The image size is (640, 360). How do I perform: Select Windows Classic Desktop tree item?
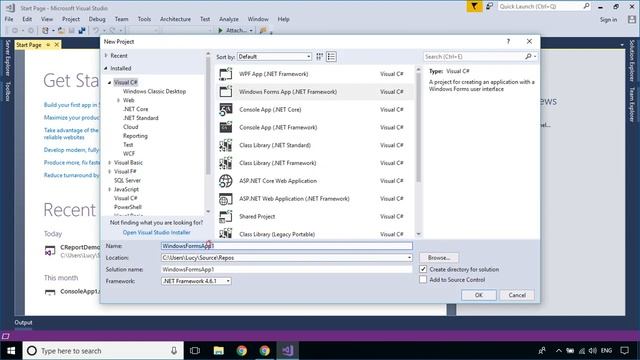pos(154,91)
